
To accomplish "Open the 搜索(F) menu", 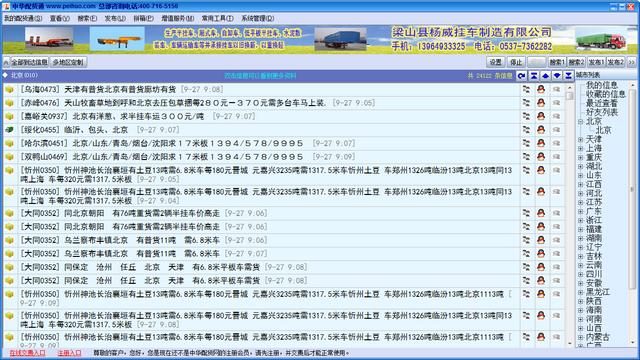I will click(x=87, y=18).
